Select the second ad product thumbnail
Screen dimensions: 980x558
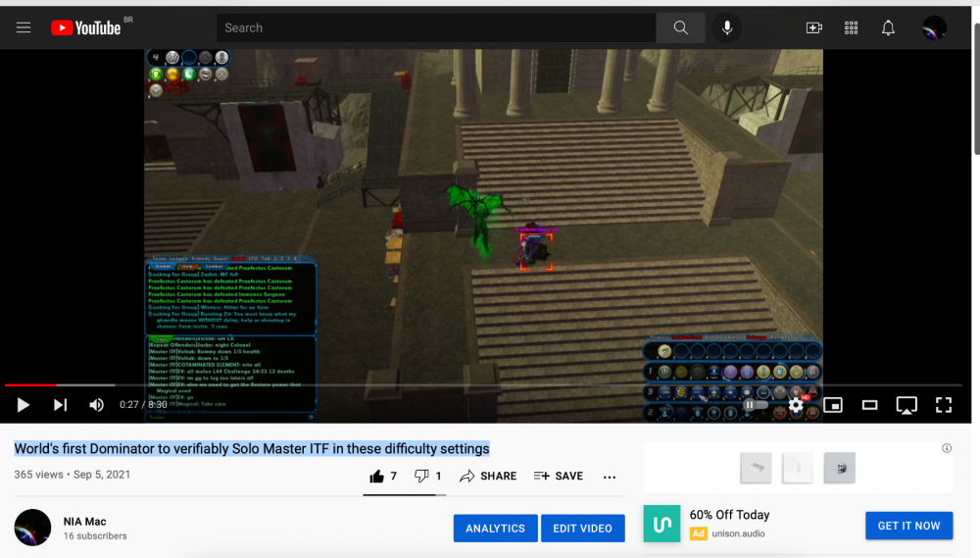[x=798, y=468]
